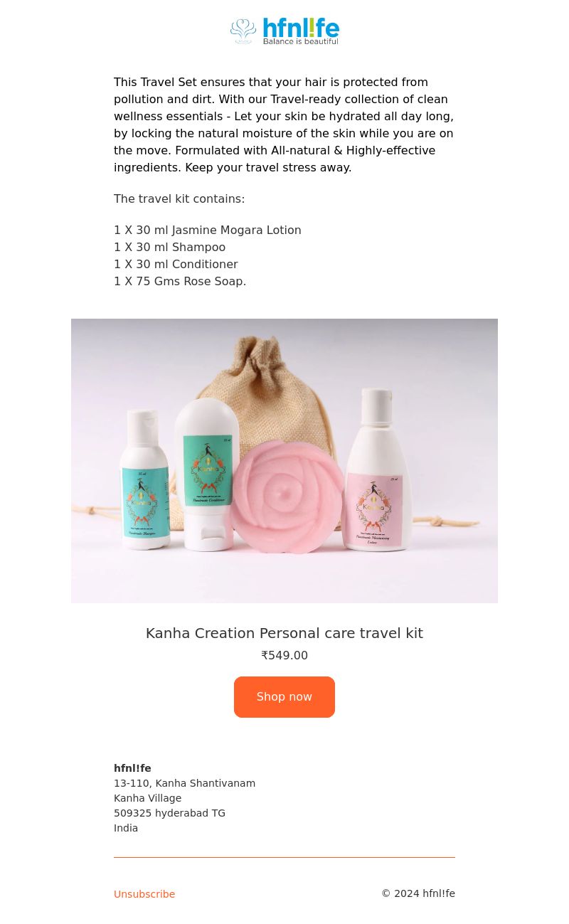Viewport: 569px width, 924px height.
Task: Click the Kanha Shantivanam address line
Action: pos(185,783)
